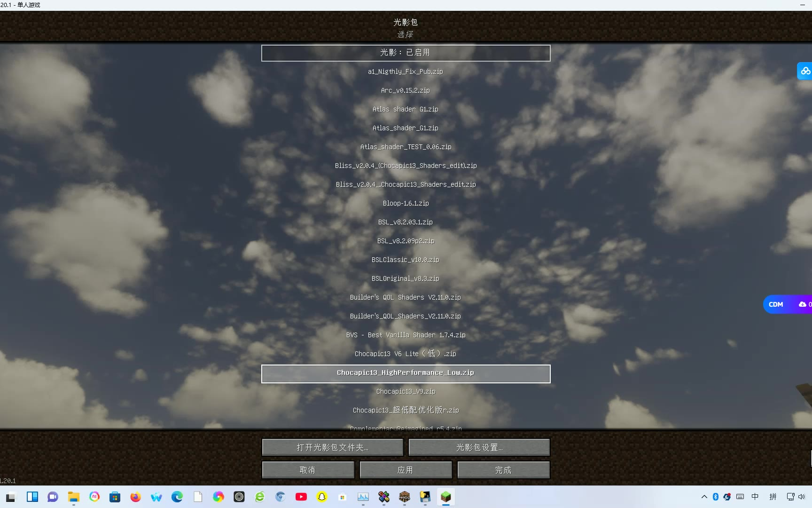Open shader pack folder (打开光影包文件夹)
This screenshot has height=508, width=812.
click(333, 447)
